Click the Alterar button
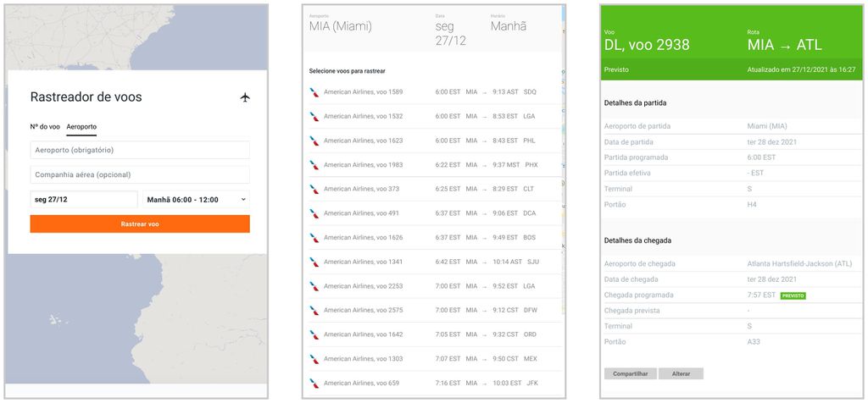This screenshot has width=868, height=403. coord(681,373)
